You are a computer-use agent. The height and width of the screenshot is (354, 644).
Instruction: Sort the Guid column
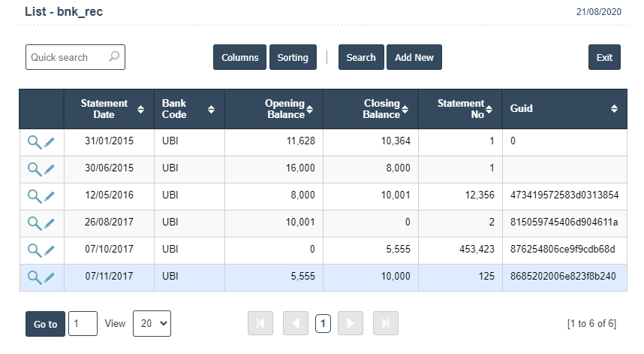coord(614,108)
